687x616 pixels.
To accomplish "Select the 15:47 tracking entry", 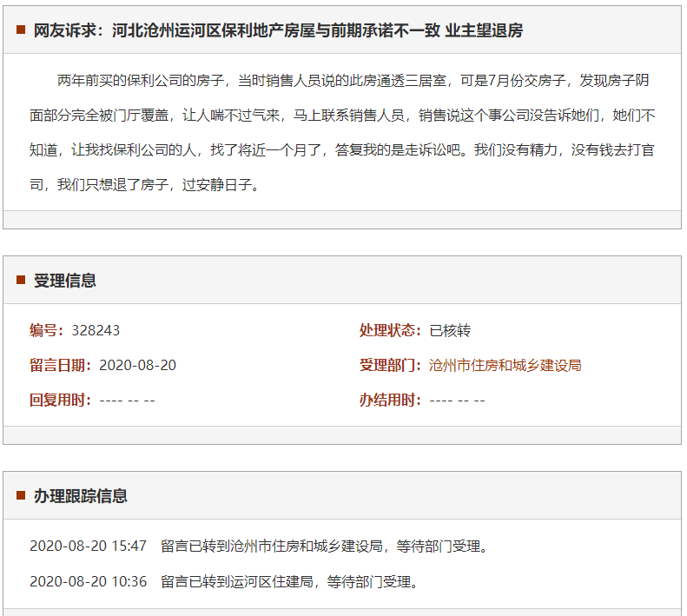I will [259, 546].
